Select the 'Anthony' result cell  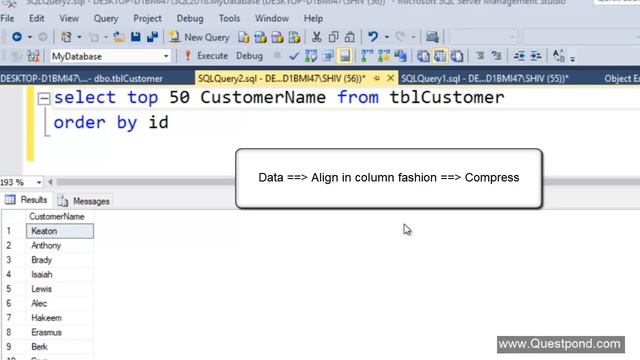coord(60,245)
